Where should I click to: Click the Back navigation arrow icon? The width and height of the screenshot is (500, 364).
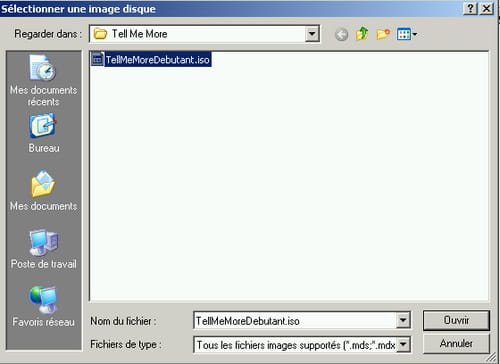341,34
